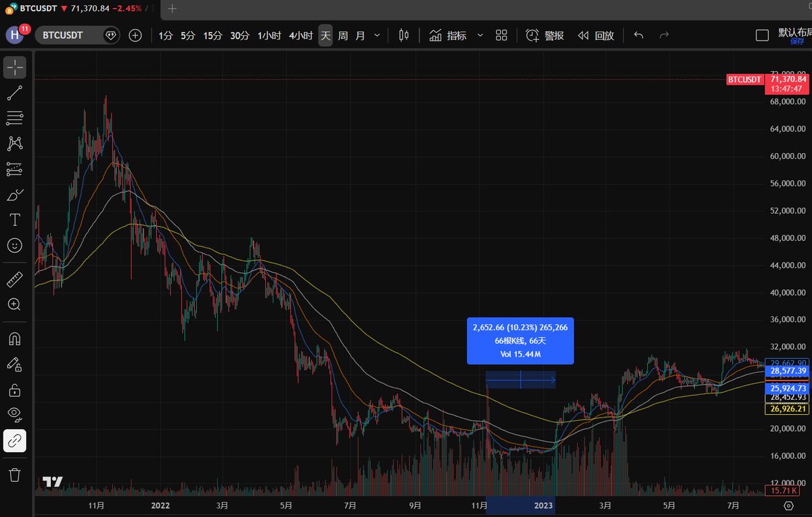Open the user profile avatar menu

pyautogui.click(x=15, y=35)
